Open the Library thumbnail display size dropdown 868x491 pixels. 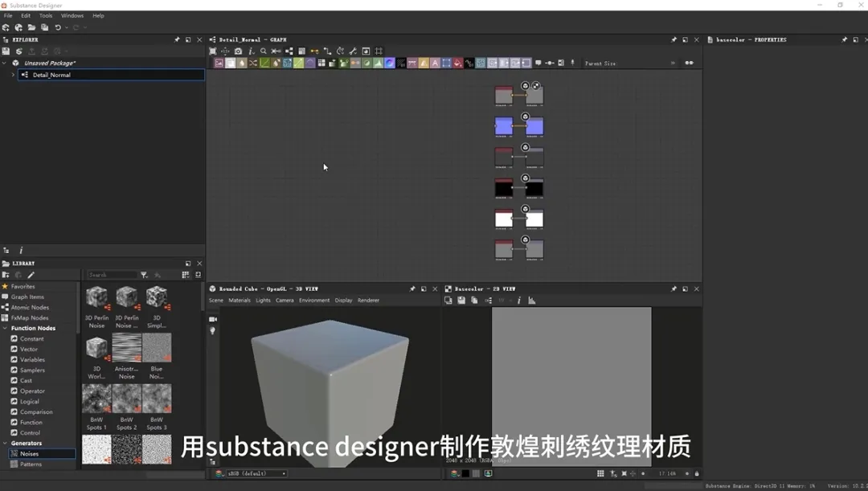(x=186, y=275)
